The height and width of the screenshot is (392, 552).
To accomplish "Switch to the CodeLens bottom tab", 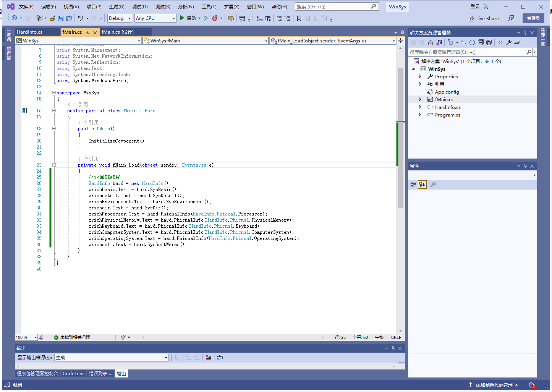I will (x=73, y=374).
